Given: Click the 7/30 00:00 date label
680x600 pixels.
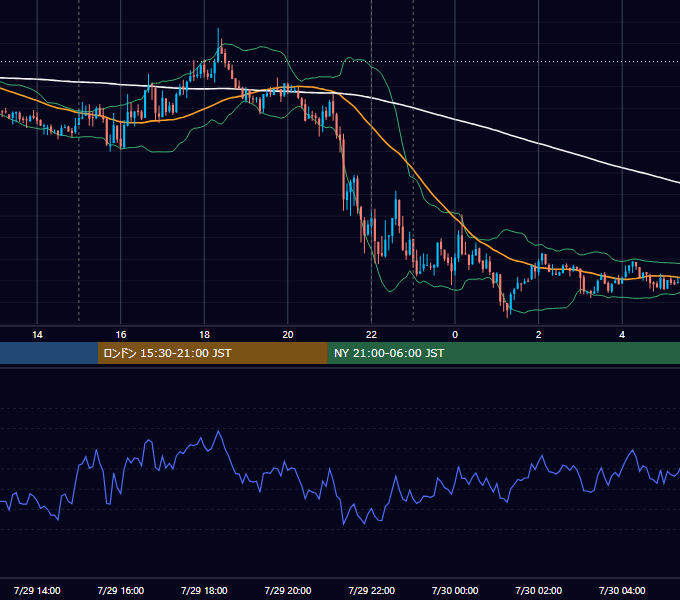Looking at the screenshot, I should [455, 590].
